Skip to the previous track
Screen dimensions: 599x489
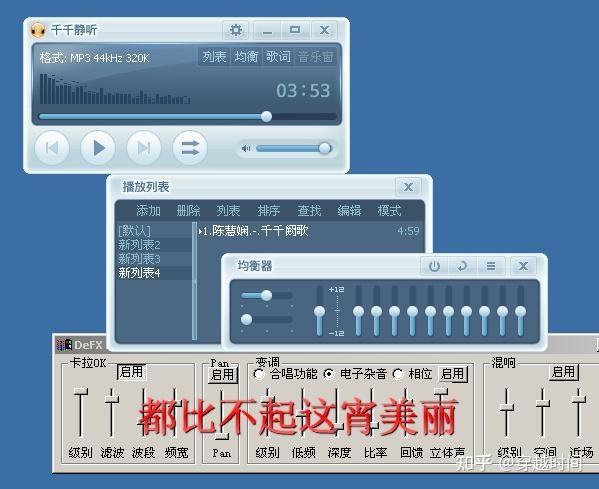coord(52,148)
